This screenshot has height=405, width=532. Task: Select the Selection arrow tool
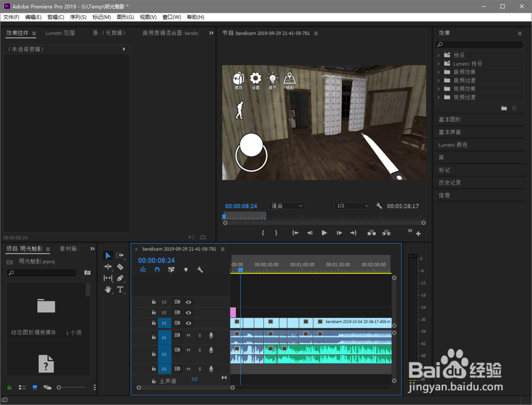click(x=108, y=255)
